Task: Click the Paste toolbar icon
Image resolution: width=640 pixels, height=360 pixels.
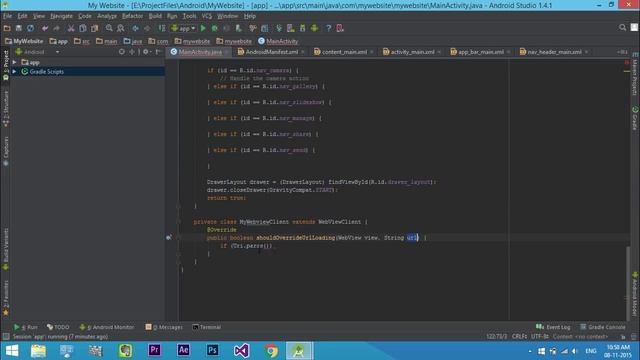Action: (x=95, y=28)
